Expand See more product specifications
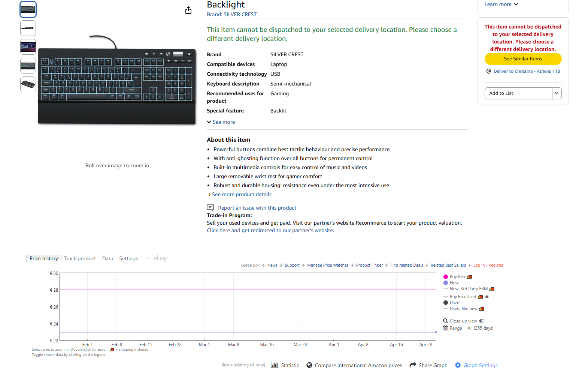 (221, 122)
